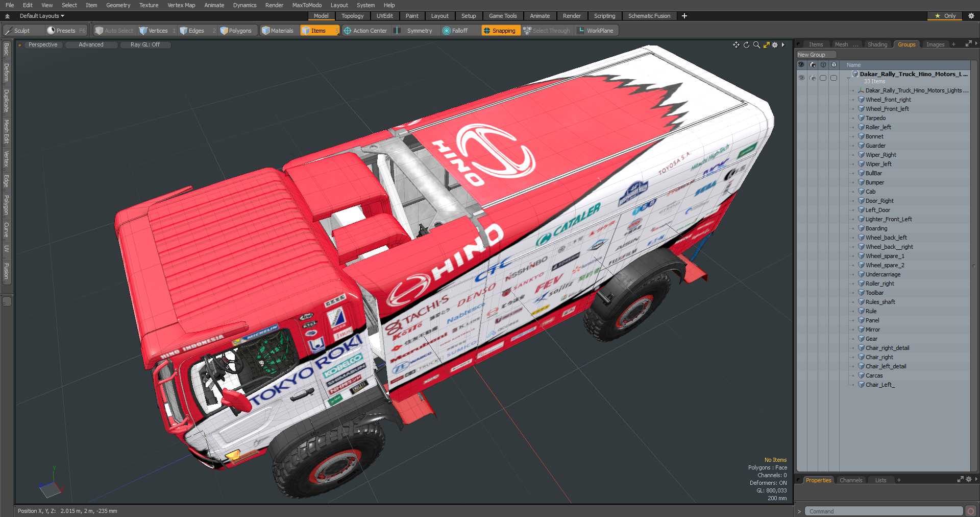Viewport: 980px width, 517px height.
Task: Toggle the Only star button
Action: pyautogui.click(x=945, y=16)
